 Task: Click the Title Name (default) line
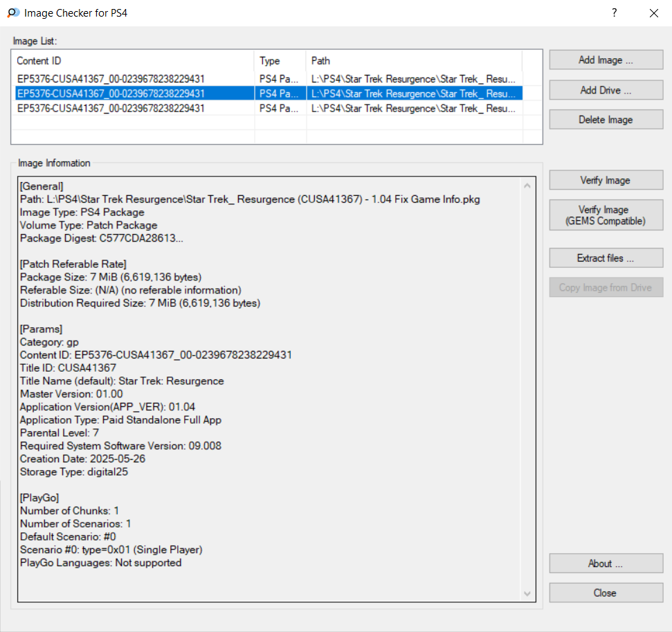(122, 381)
